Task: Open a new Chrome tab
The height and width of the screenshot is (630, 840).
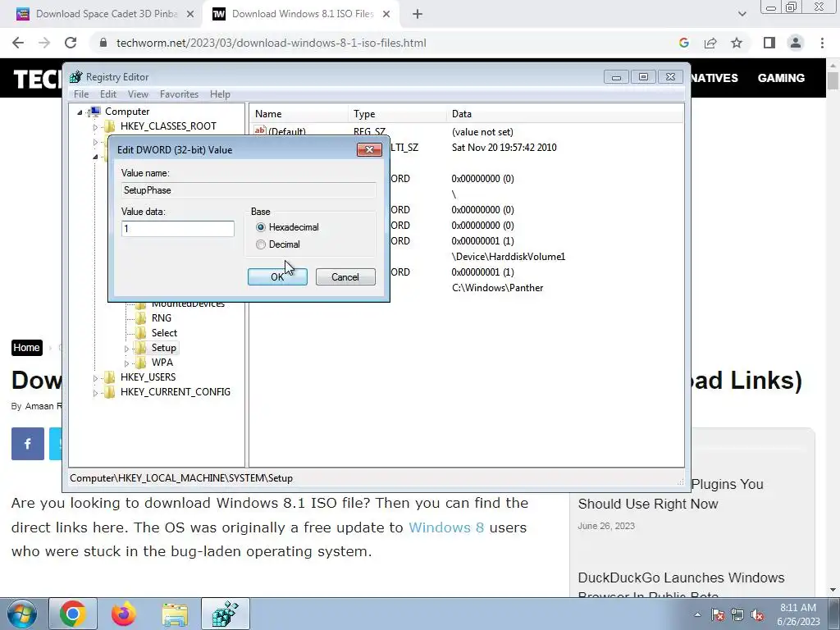Action: coord(418,15)
